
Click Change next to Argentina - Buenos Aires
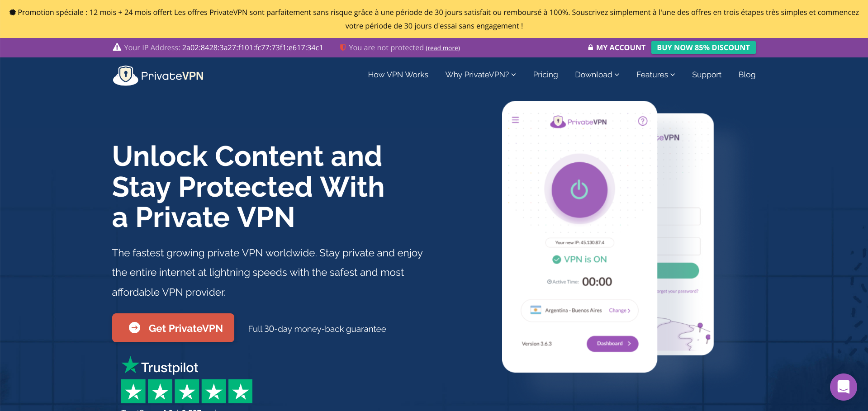point(619,310)
